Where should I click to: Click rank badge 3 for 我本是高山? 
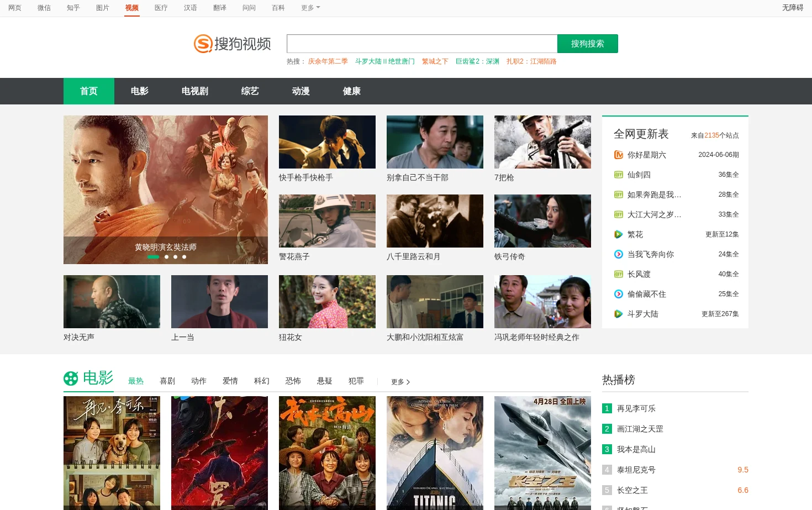coord(607,449)
